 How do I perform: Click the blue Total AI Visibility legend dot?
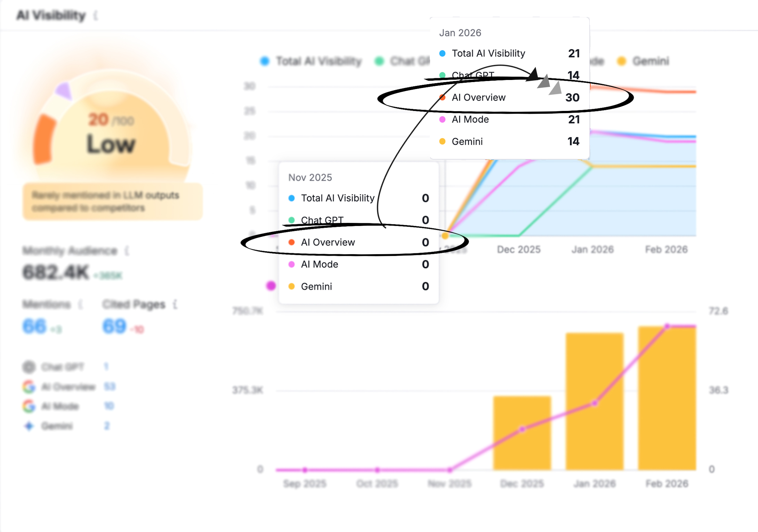click(x=264, y=61)
